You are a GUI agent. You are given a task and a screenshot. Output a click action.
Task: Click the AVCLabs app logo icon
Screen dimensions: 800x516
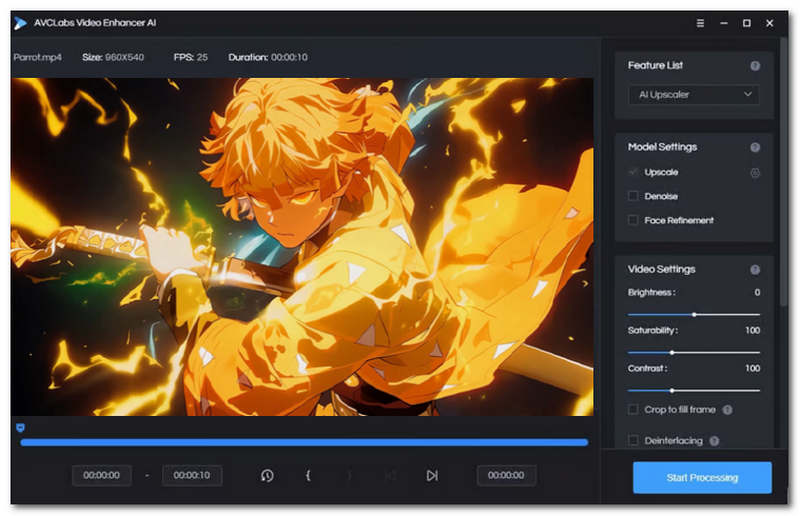[x=20, y=23]
